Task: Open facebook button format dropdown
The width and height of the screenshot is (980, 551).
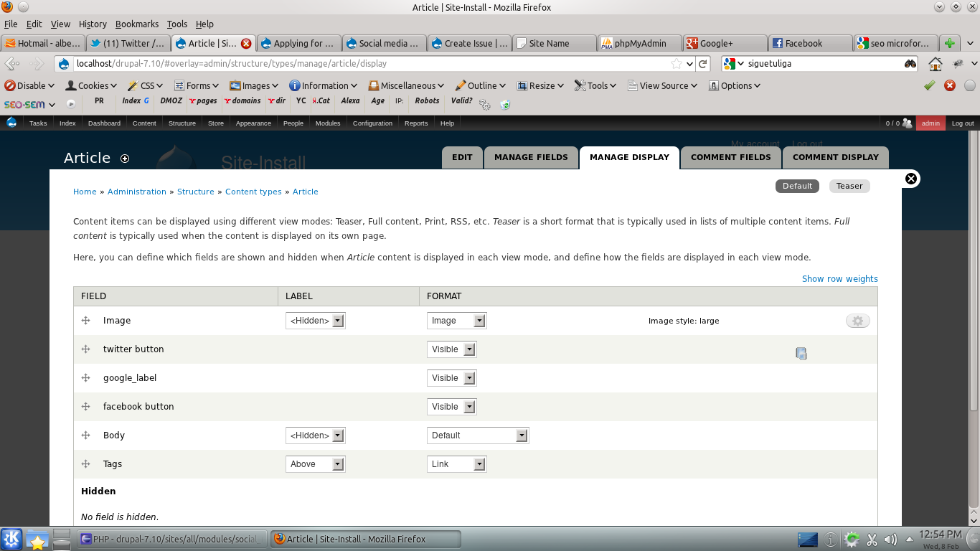Action: pos(452,407)
